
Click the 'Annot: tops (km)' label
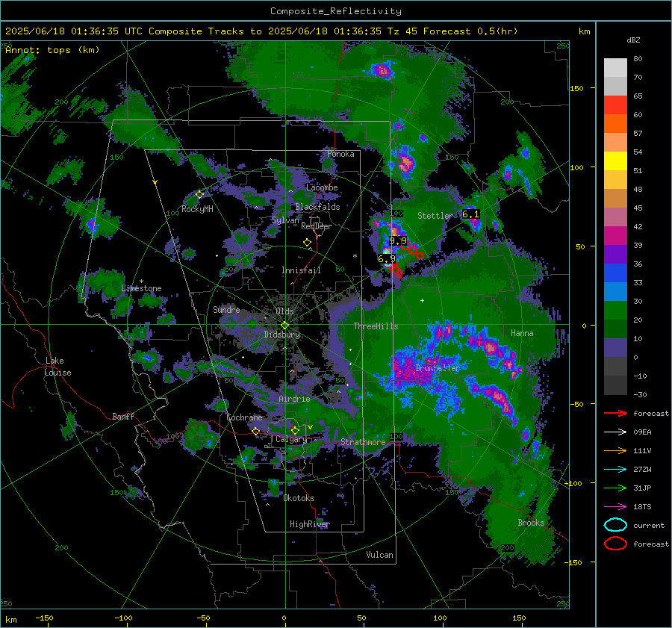[x=52, y=50]
